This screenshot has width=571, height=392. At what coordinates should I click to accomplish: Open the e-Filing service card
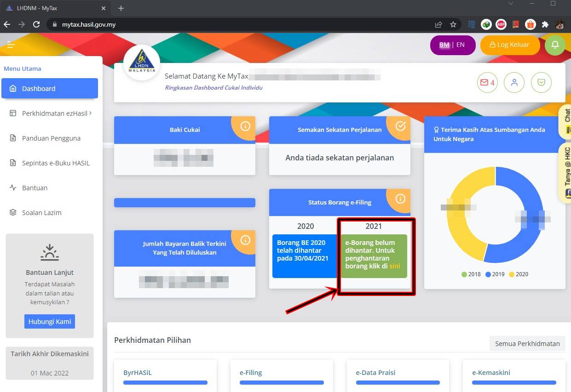tap(282, 375)
